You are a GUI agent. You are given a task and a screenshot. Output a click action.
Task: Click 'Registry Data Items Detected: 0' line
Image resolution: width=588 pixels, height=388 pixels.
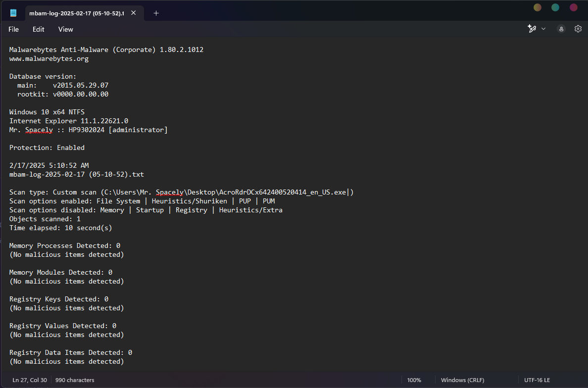(x=70, y=352)
